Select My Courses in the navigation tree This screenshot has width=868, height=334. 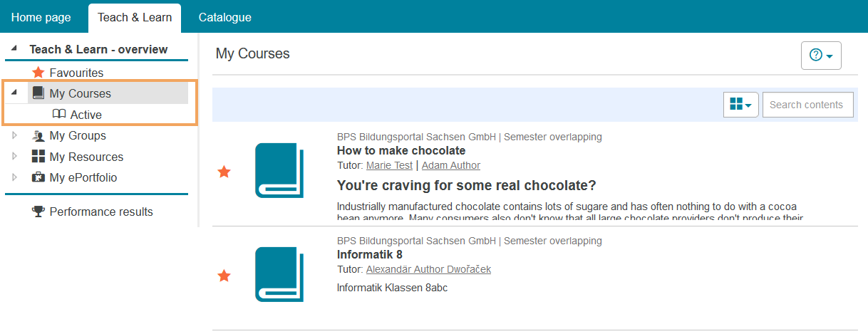[x=80, y=93]
